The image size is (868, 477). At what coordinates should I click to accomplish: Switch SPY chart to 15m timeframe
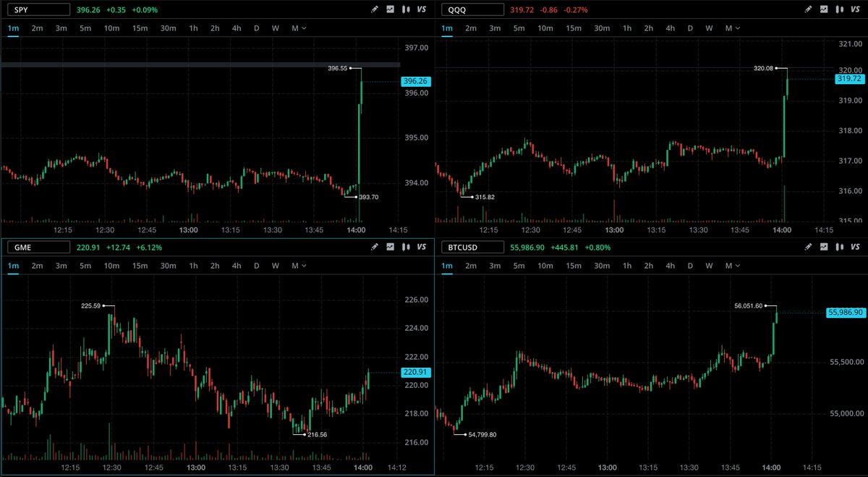tap(140, 28)
